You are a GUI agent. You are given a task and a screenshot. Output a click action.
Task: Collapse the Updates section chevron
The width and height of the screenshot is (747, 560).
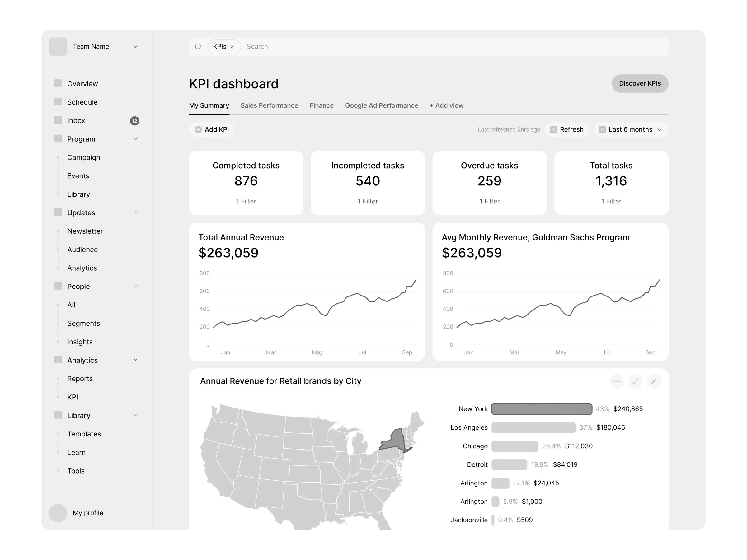135,212
